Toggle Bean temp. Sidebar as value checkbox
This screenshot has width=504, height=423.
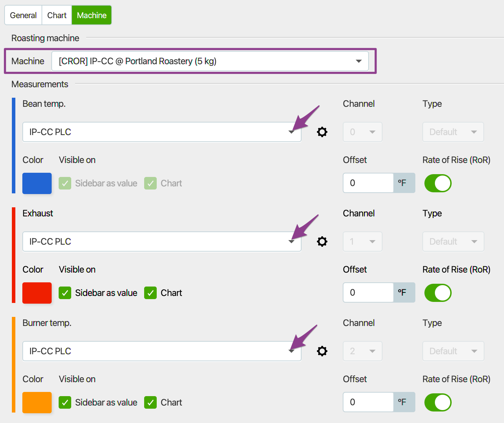[65, 183]
